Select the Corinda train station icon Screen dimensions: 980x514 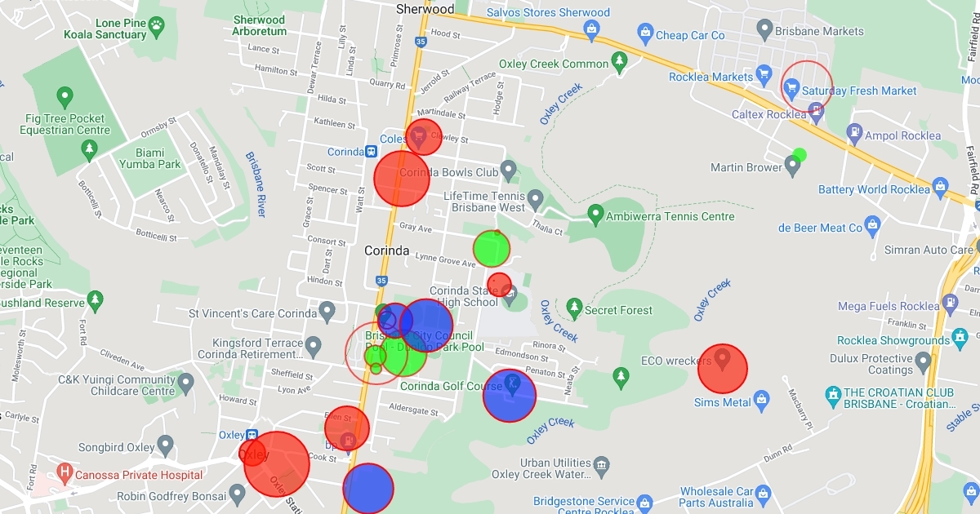pyautogui.click(x=371, y=152)
